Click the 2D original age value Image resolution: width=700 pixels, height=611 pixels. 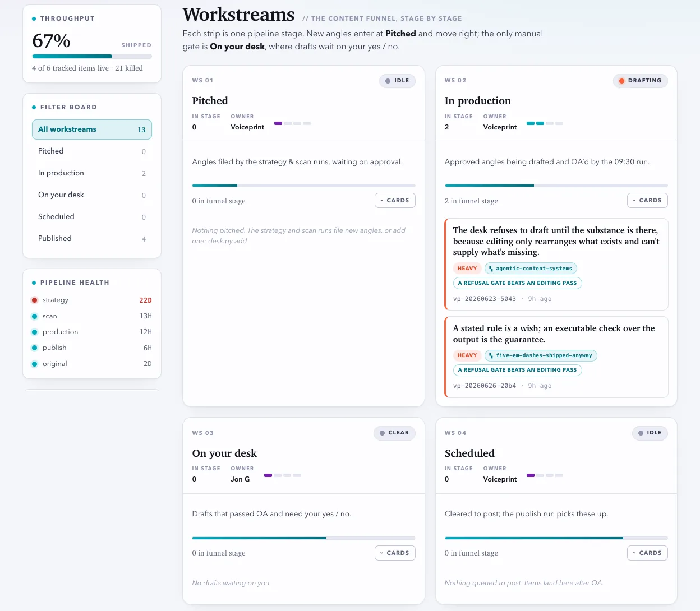(x=148, y=364)
